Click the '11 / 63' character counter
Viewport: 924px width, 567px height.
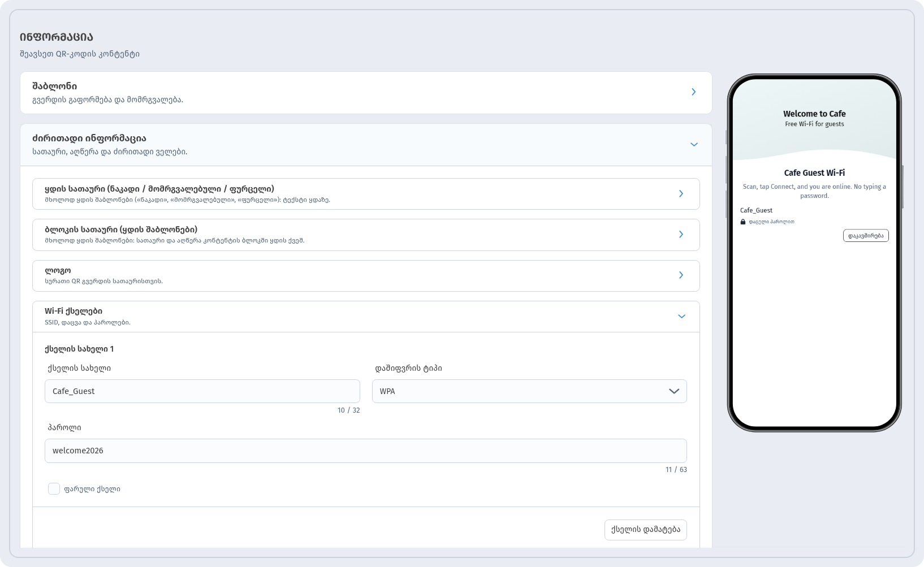coord(676,470)
